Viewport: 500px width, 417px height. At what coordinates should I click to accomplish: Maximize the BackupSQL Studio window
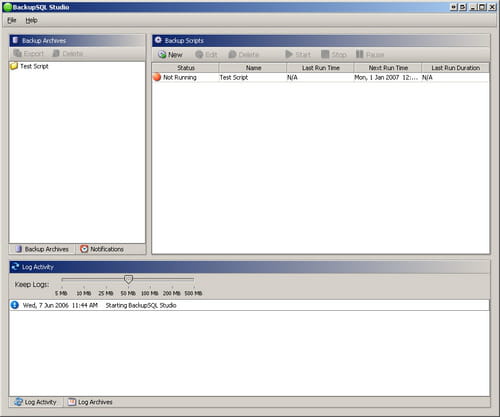[482, 7]
